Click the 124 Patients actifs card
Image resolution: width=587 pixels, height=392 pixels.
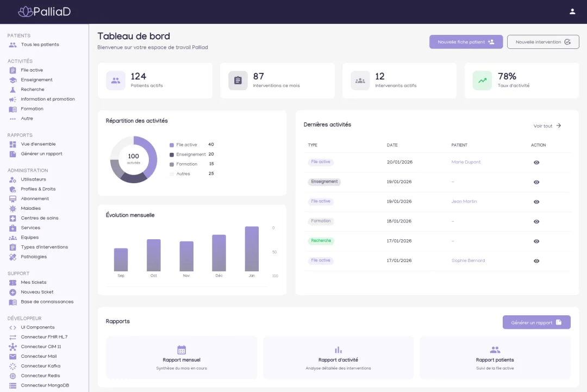point(154,80)
